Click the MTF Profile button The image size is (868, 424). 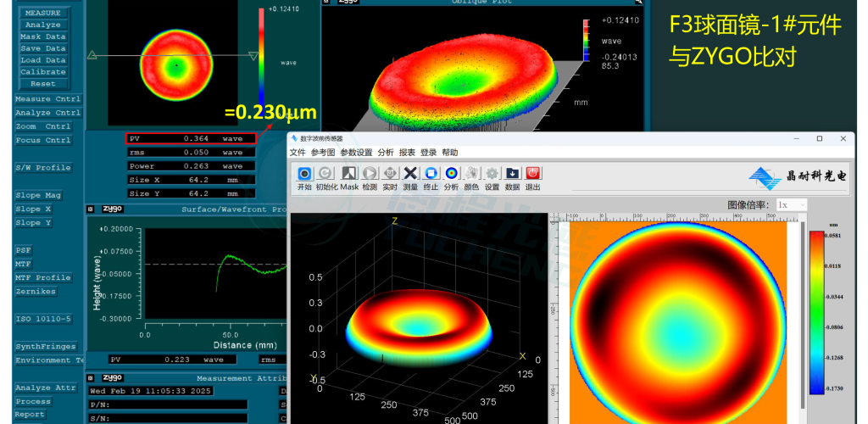43,278
